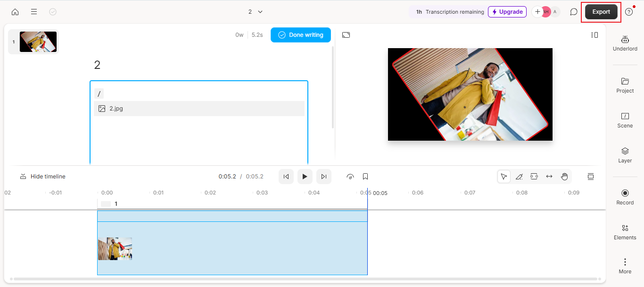644x287 pixels.
Task: Click the bookmark marker icon above the timeline
Action: [x=365, y=176]
